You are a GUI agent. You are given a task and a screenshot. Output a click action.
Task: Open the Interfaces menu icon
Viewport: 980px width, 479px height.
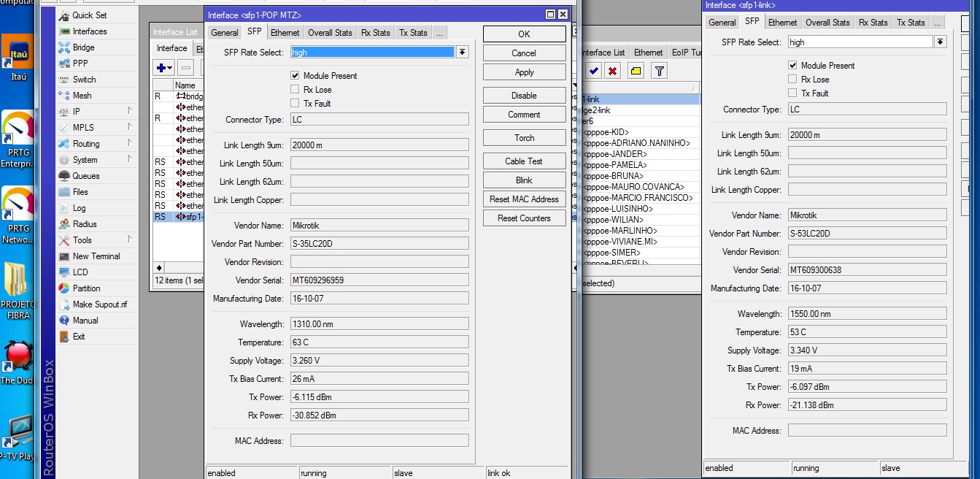pos(64,31)
